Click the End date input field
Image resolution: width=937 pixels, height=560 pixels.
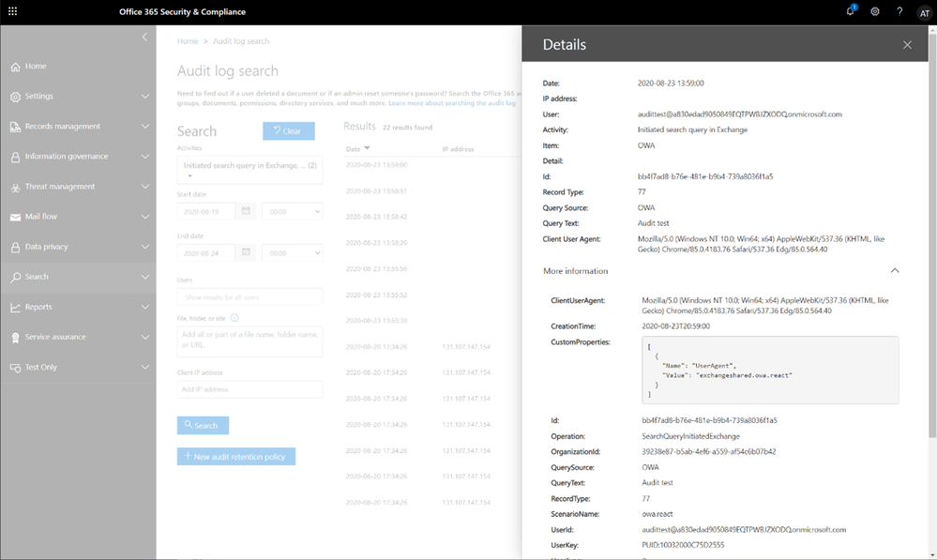coord(206,253)
